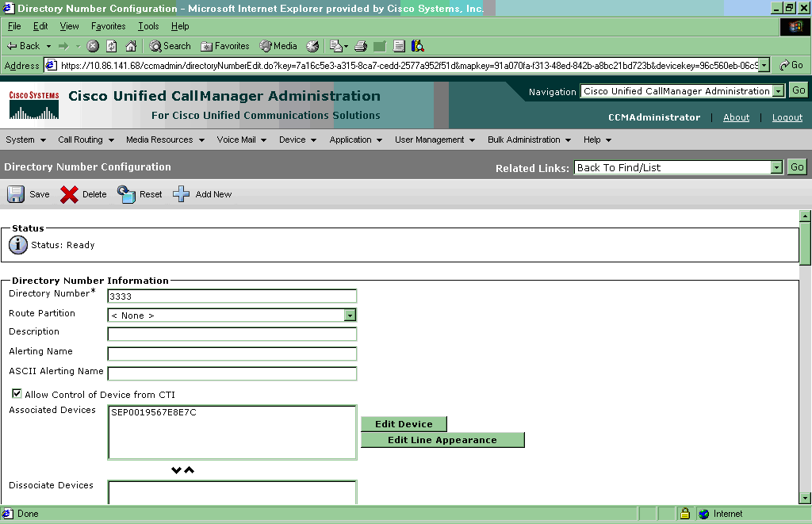Click the up arrow below Associated Devices
The image size is (812, 524).
(x=189, y=470)
